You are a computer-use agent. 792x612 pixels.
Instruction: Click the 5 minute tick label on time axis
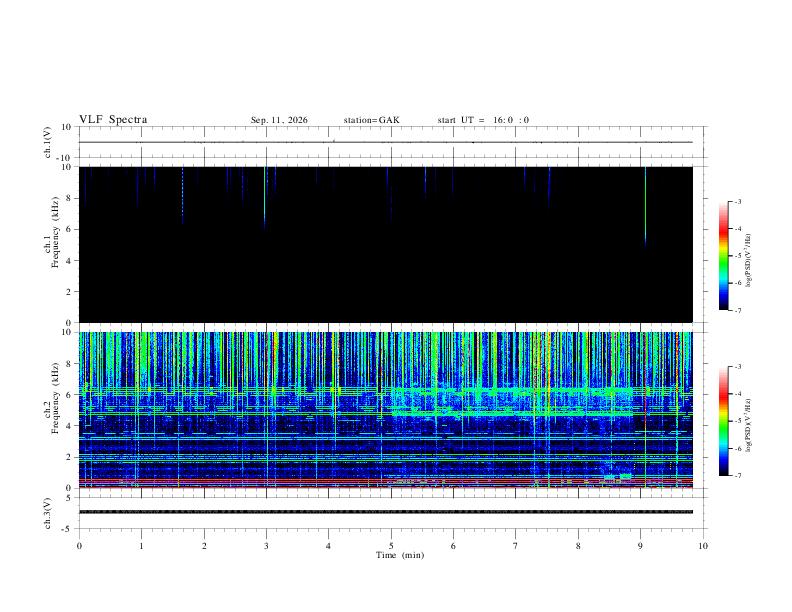tap(391, 546)
